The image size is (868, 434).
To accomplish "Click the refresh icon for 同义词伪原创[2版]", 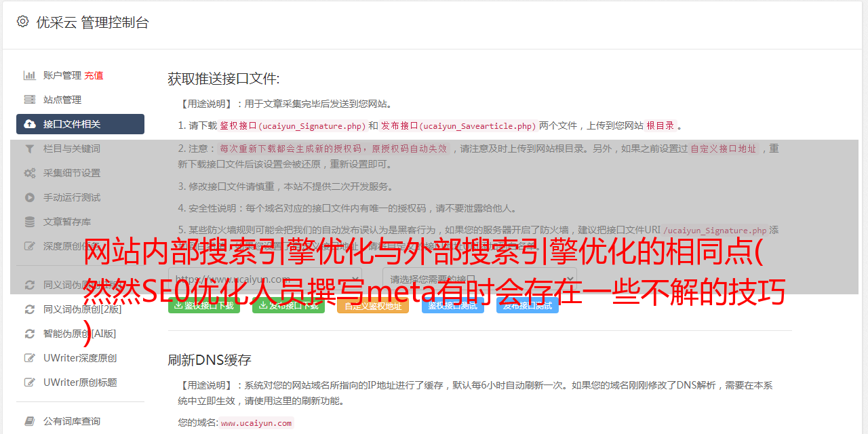I will coord(30,309).
